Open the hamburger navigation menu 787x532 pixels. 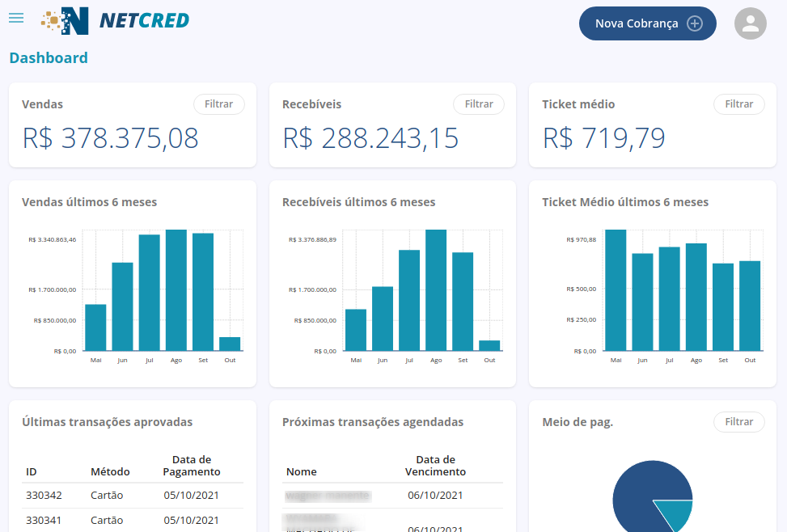point(16,18)
